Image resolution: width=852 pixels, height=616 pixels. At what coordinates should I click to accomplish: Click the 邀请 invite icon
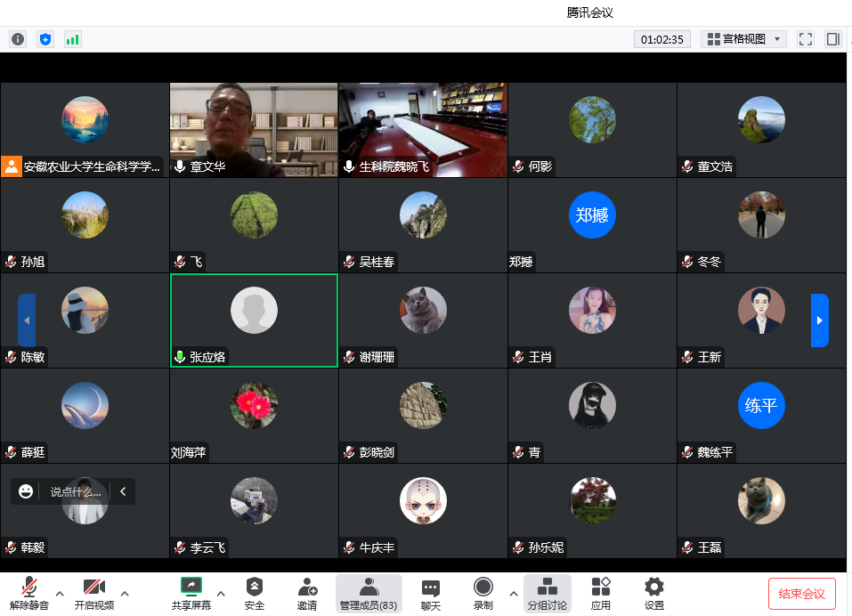307,594
